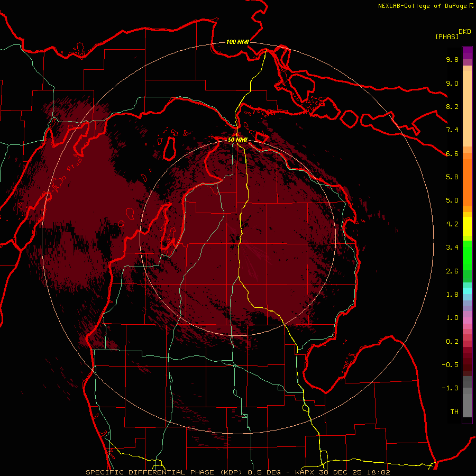The width and height of the screenshot is (476, 476).
Task: Click the SPECIFIC DIFFERENTIAL PHASE (KDP) caption
Action: coord(165,472)
